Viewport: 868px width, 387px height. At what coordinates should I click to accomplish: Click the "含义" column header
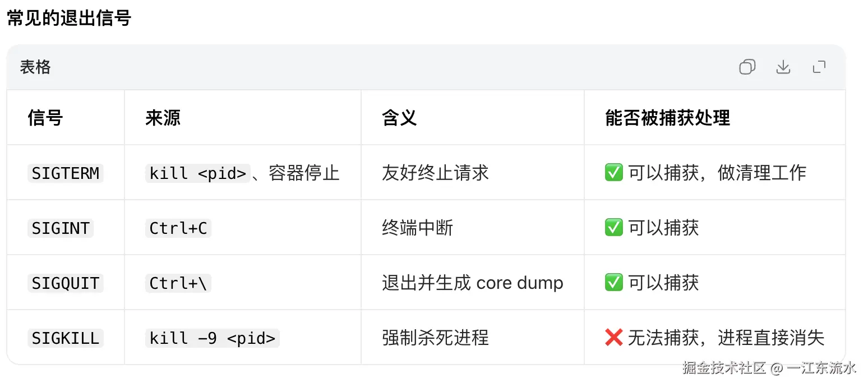(399, 118)
